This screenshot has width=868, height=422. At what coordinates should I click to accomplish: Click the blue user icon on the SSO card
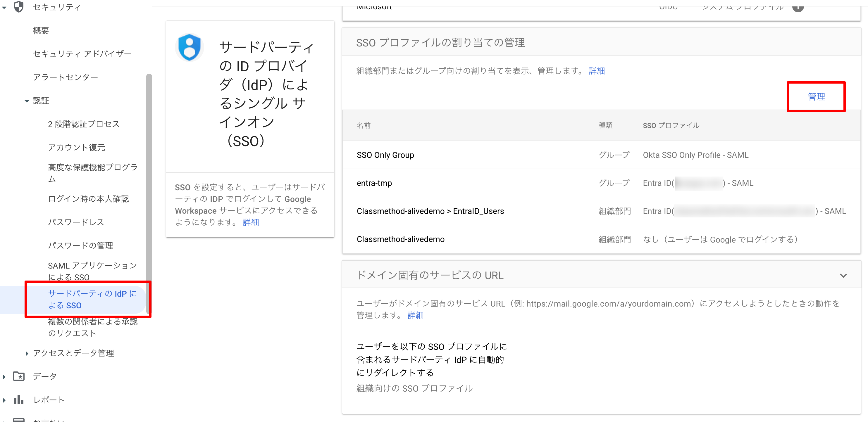coord(190,47)
